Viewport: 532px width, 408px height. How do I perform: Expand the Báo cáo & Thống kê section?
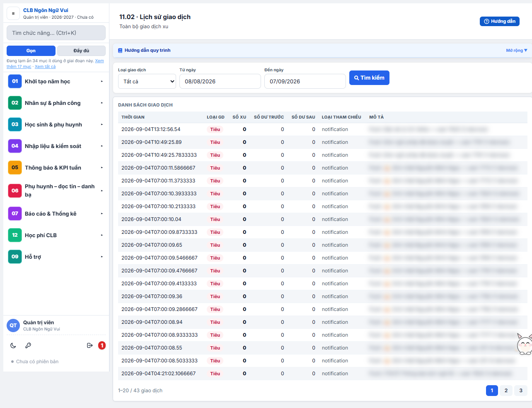pos(56,214)
